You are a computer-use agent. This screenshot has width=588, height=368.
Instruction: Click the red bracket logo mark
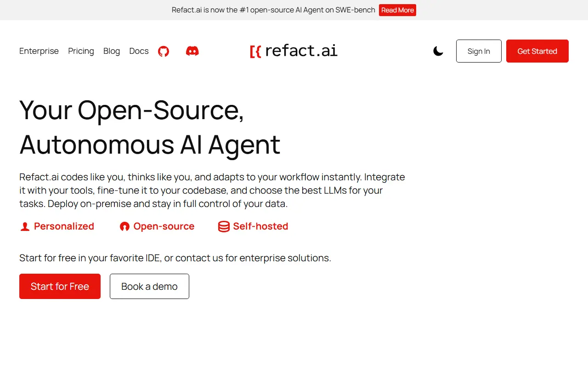[256, 51]
